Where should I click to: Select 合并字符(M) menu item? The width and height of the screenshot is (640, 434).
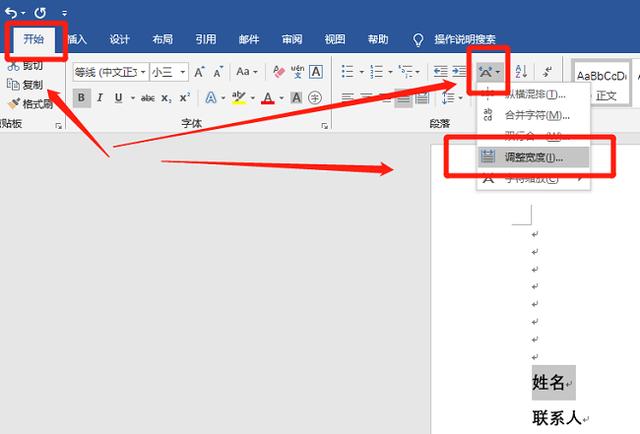point(533,116)
